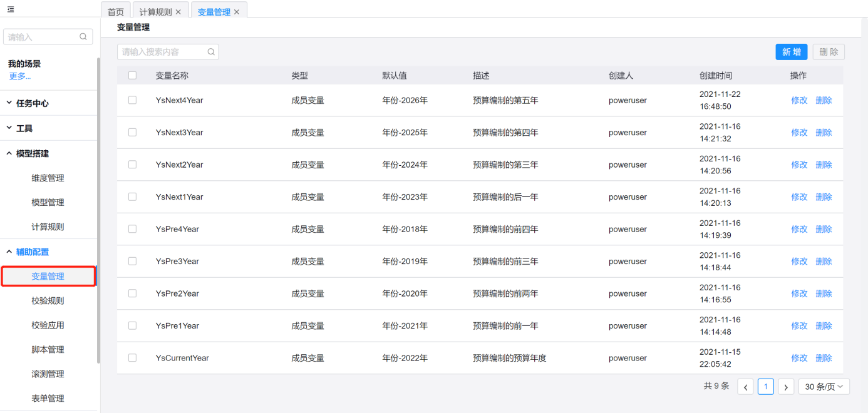Select page number 1
The image size is (868, 413).
pos(765,387)
